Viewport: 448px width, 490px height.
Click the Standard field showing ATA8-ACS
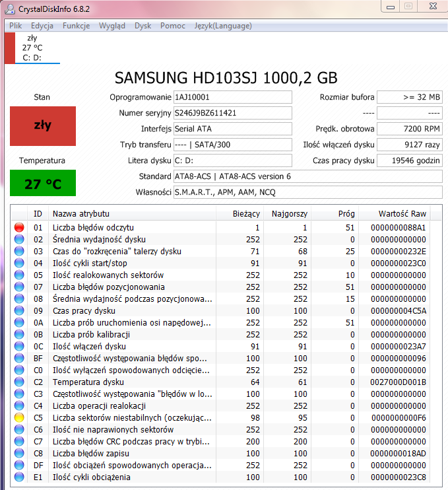308,176
